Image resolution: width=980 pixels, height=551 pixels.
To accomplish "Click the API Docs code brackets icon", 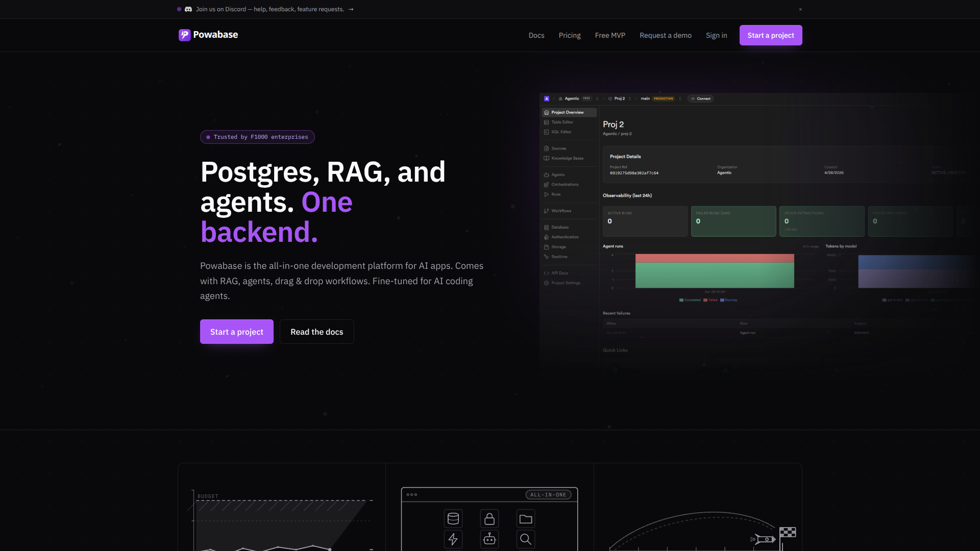I will click(547, 273).
